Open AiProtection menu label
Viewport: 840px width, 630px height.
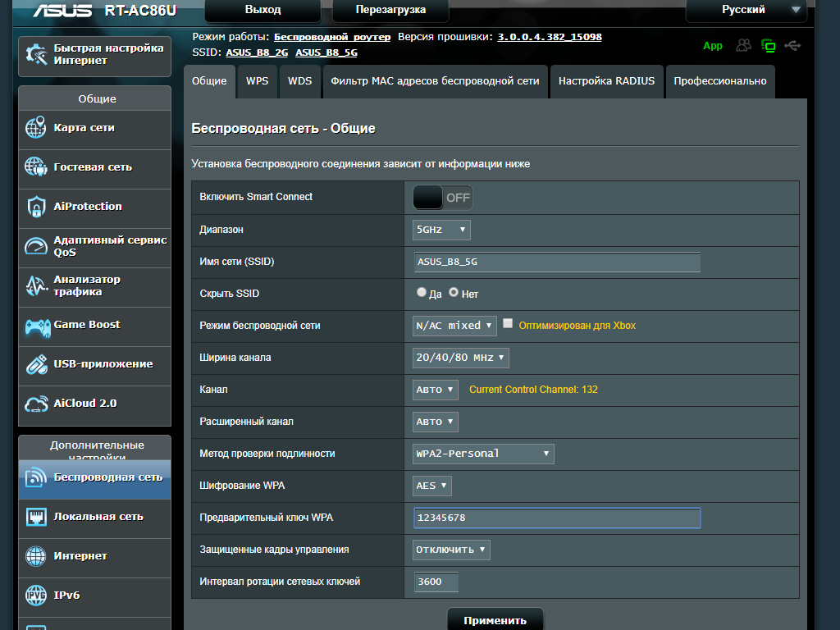pyautogui.click(x=88, y=206)
